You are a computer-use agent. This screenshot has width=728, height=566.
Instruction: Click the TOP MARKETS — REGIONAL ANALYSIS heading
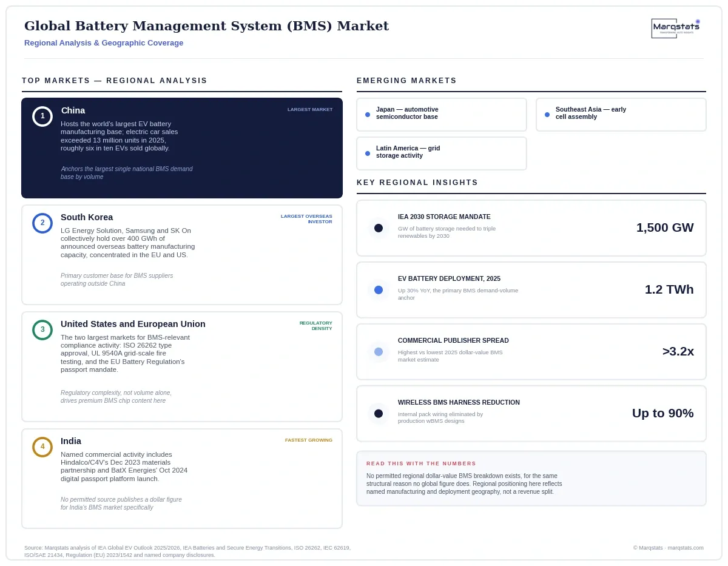[115, 81]
